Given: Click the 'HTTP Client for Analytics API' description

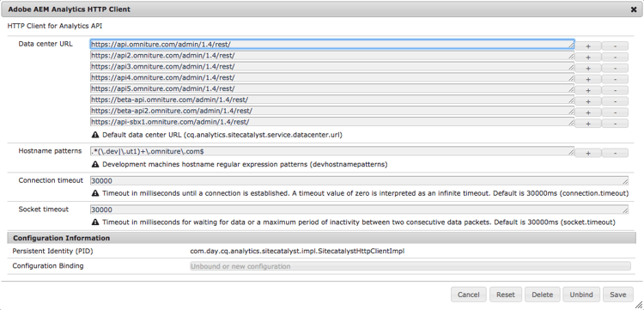Looking at the screenshot, I should [x=55, y=26].
